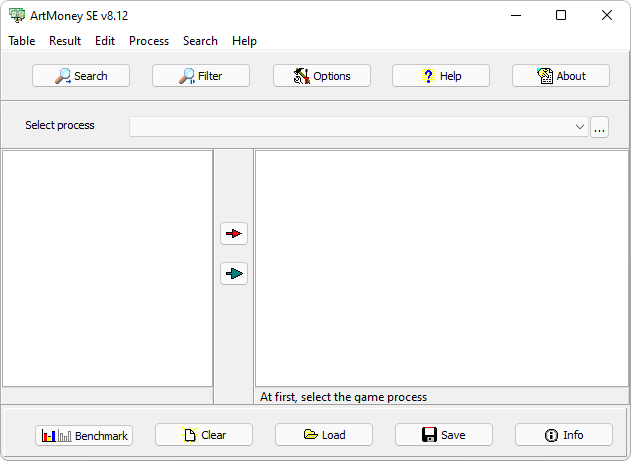Close the ArtMoney window

606,15
